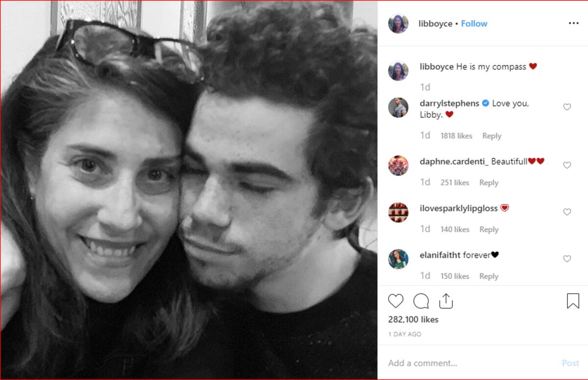Click the Follow link next to libboyce
The width and height of the screenshot is (588, 380).
tap(474, 24)
